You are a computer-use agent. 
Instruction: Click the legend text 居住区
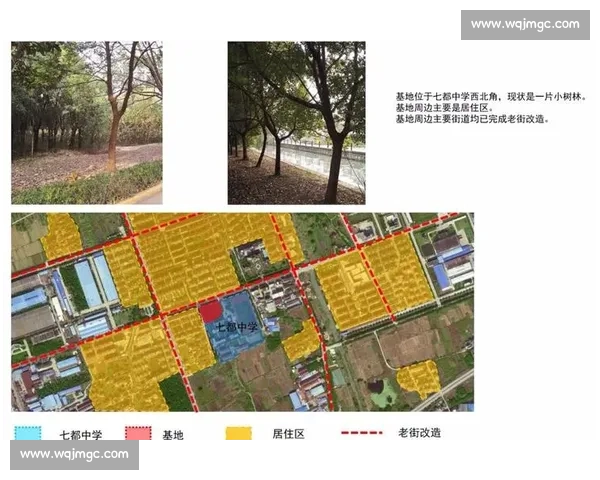pyautogui.click(x=289, y=434)
